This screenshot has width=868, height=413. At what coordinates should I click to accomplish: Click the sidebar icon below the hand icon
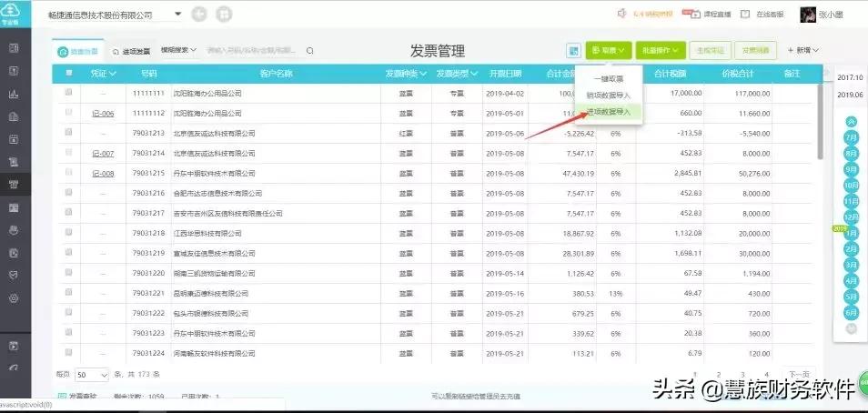[15, 253]
